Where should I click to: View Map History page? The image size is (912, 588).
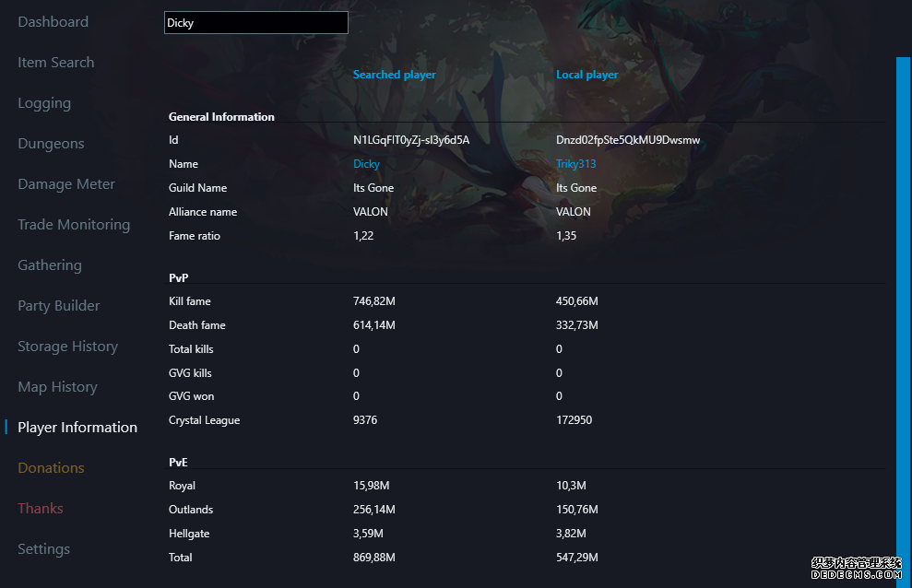(57, 387)
